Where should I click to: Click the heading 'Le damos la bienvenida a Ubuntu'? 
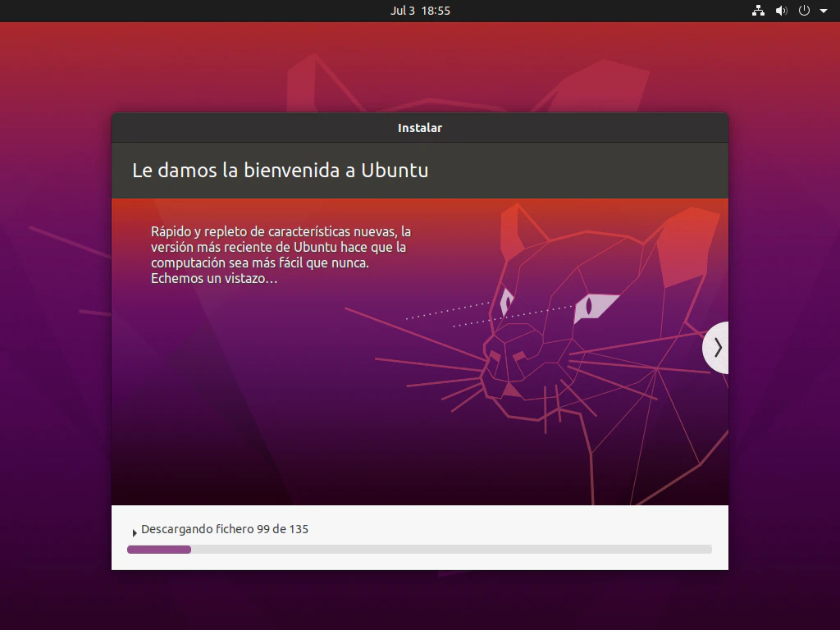click(281, 171)
